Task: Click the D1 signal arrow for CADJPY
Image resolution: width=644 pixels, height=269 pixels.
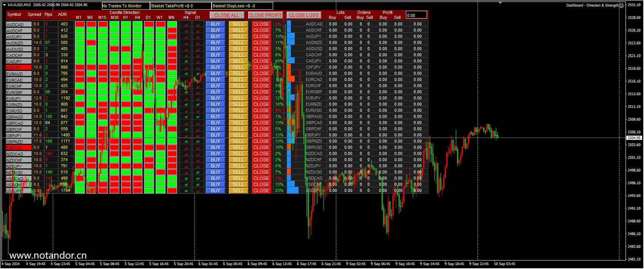Action: pos(198,61)
